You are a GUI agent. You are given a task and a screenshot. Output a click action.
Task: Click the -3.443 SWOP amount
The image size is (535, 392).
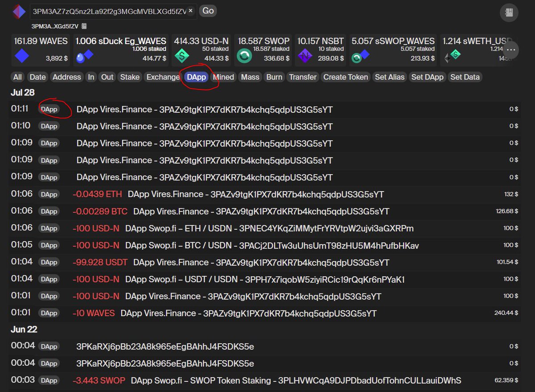[x=99, y=380]
